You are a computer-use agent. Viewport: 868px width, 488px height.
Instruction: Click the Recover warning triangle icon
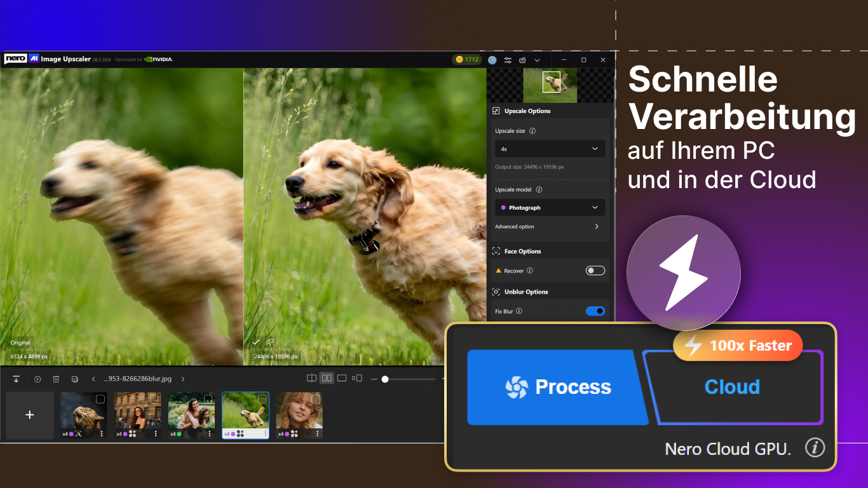click(498, 271)
